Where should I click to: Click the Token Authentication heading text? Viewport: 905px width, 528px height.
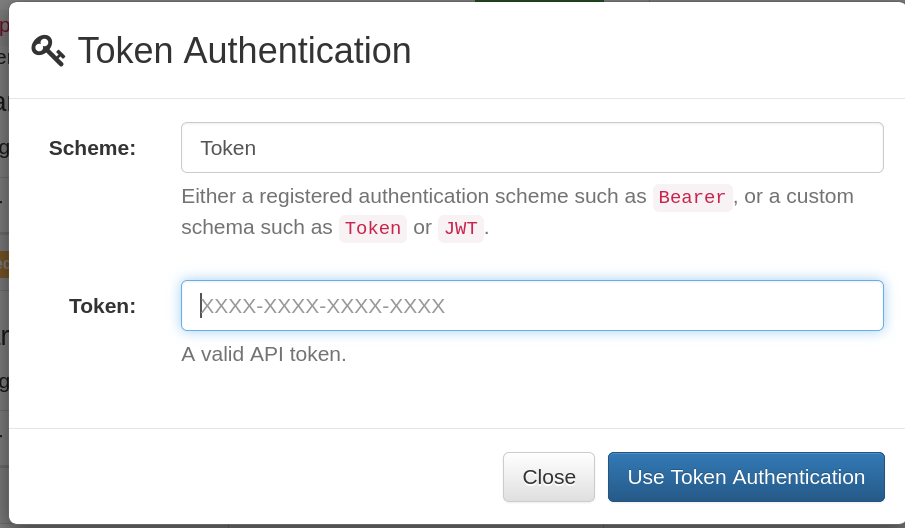point(245,51)
